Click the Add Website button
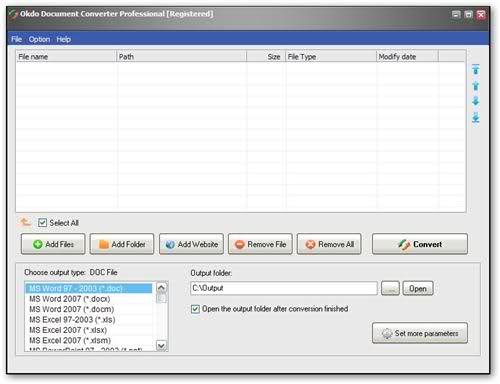Image resolution: width=500 pixels, height=384 pixels. (191, 244)
